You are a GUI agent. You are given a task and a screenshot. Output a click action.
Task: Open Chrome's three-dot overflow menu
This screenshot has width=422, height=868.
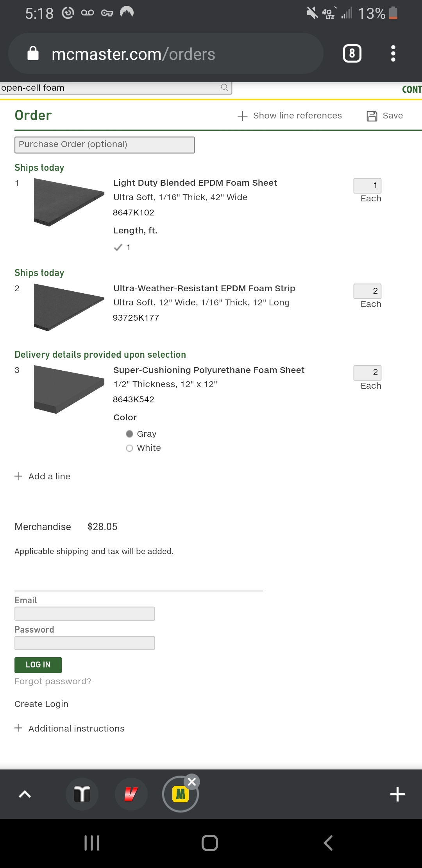click(393, 54)
